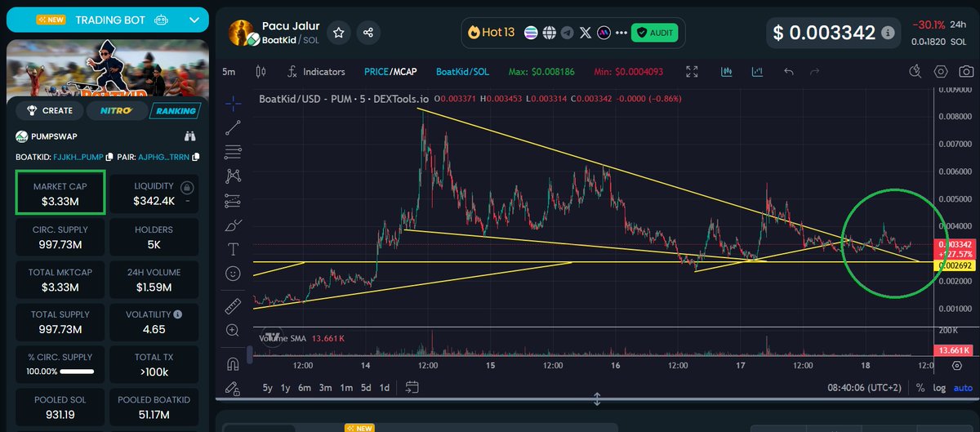The image size is (980, 432).
Task: Select the pattern drawing tool
Action: (234, 175)
